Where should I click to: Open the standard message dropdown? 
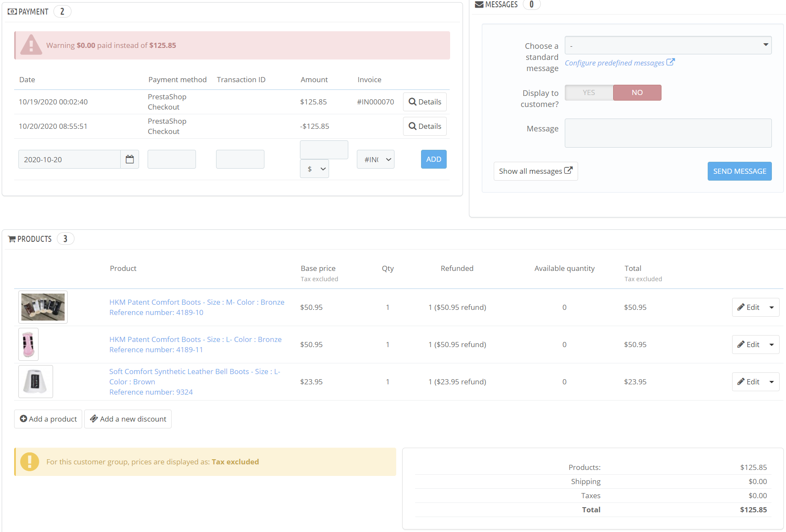[x=668, y=45]
